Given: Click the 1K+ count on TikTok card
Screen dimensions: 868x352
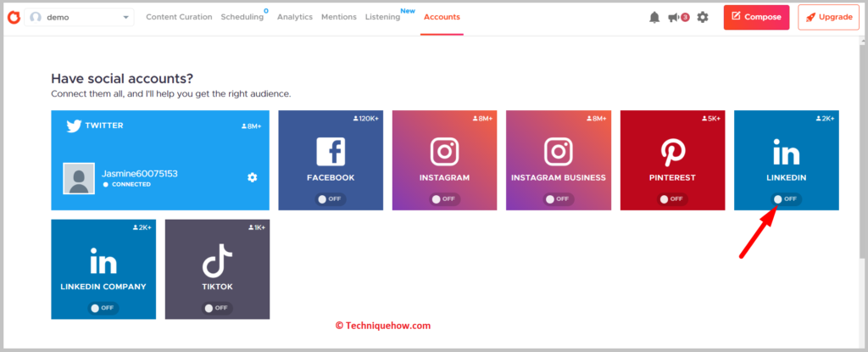Looking at the screenshot, I should click(256, 228).
